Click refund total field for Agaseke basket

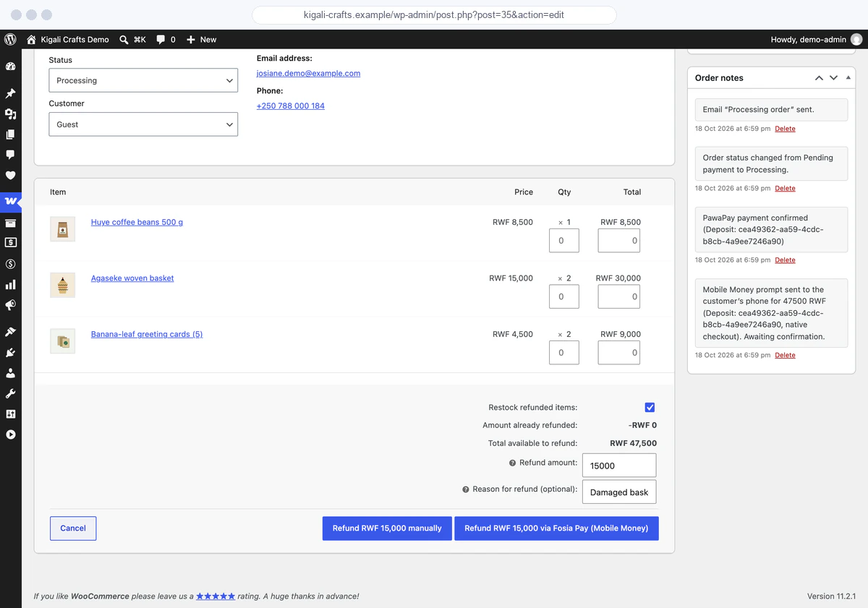click(x=619, y=296)
